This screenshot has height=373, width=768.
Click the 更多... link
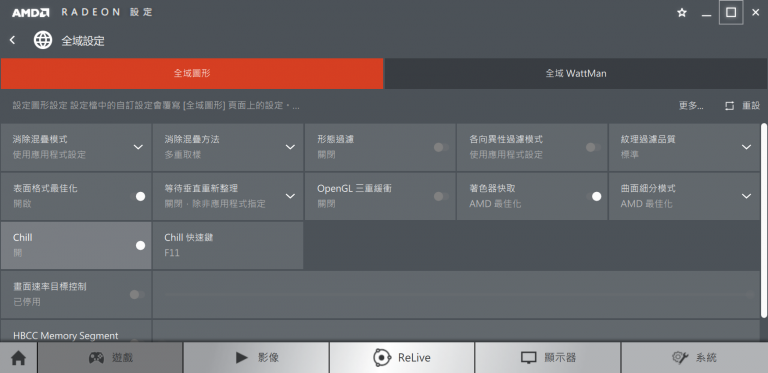pos(691,106)
